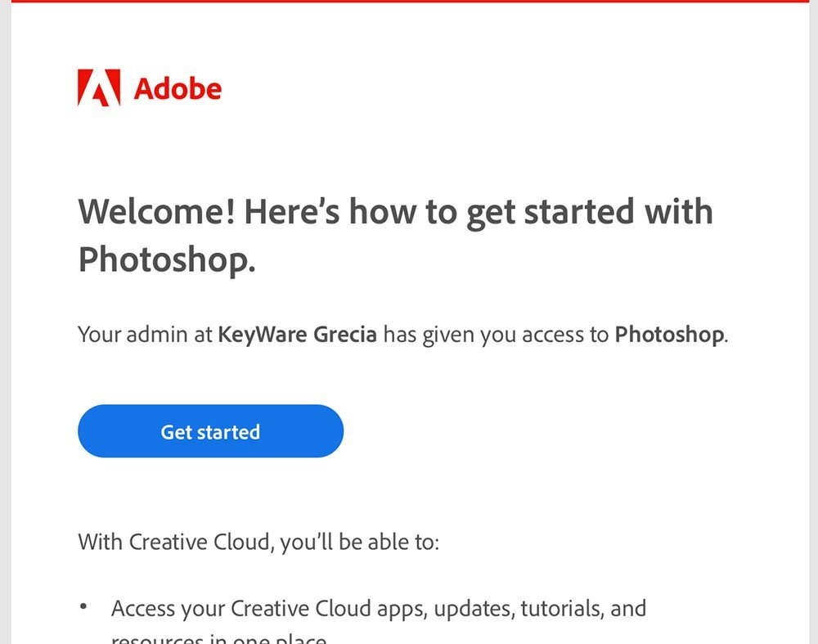Click the With Creative Cloud intro line
This screenshot has width=818, height=644.
click(258, 542)
